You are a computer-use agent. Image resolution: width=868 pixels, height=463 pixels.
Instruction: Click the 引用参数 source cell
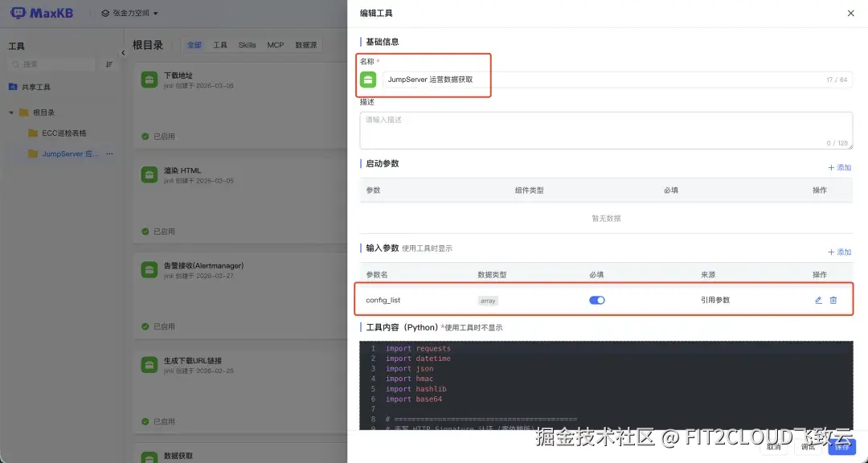[x=715, y=300]
